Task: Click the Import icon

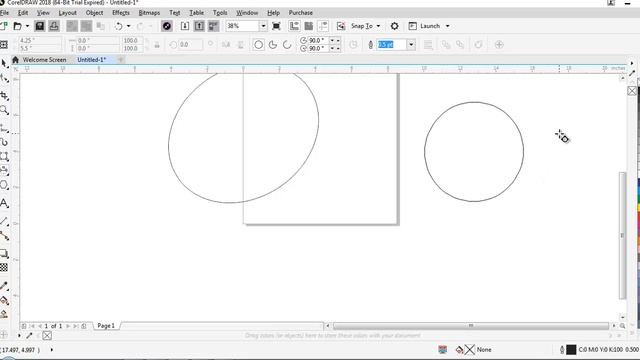Action: coord(184,26)
